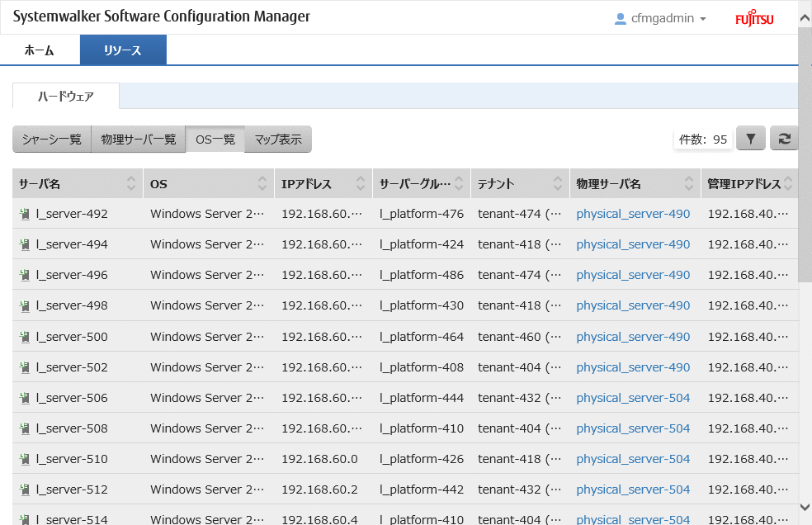
Task: Select server icon for l_server-512
Action: [x=24, y=490]
